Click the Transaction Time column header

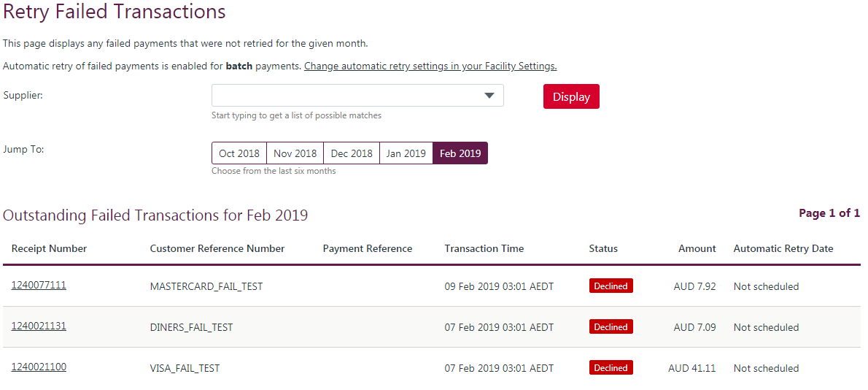pyautogui.click(x=484, y=249)
